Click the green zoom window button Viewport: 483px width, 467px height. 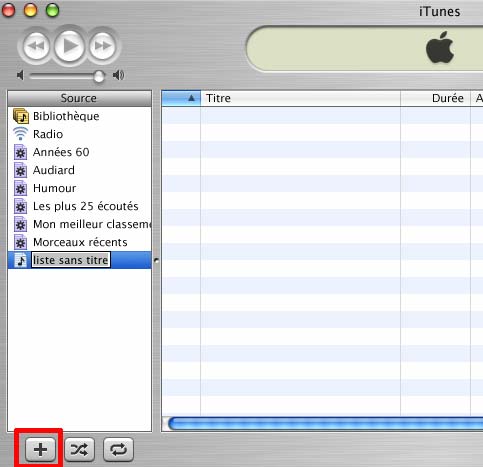click(52, 10)
